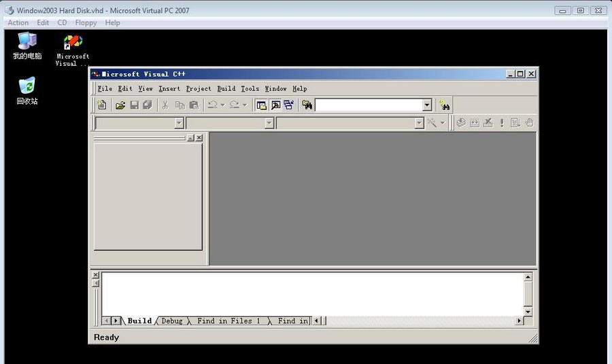Open the Edit menu in Visual C++
The image size is (612, 364).
[125, 88]
